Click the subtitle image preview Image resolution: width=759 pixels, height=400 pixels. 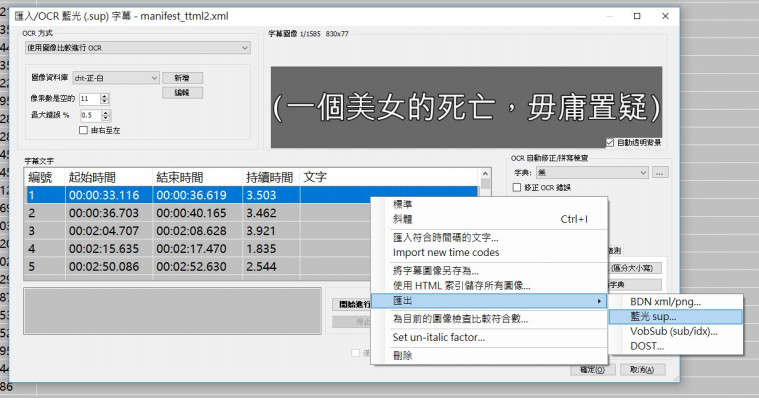coord(466,107)
